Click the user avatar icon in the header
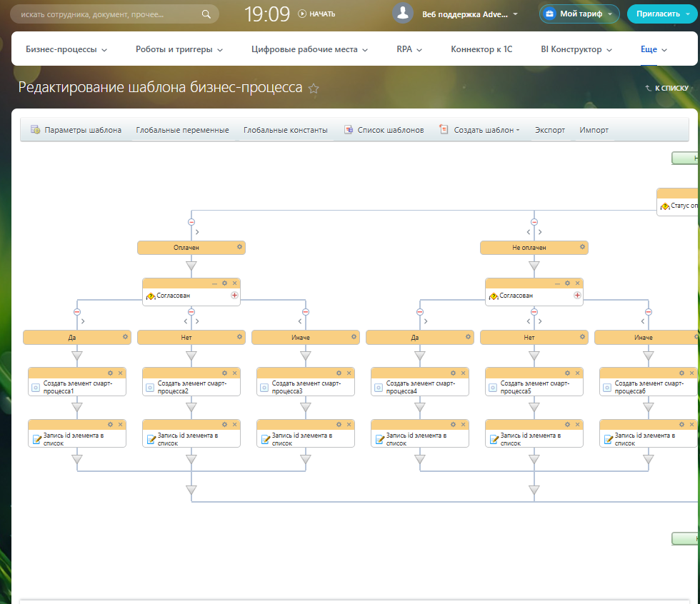 [x=403, y=14]
